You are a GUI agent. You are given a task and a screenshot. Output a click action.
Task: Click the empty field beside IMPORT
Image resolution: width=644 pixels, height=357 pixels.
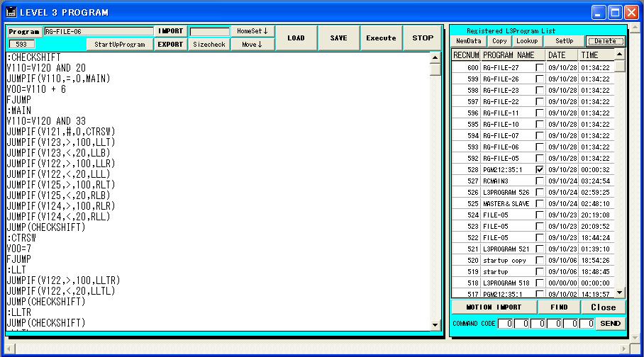(x=209, y=32)
